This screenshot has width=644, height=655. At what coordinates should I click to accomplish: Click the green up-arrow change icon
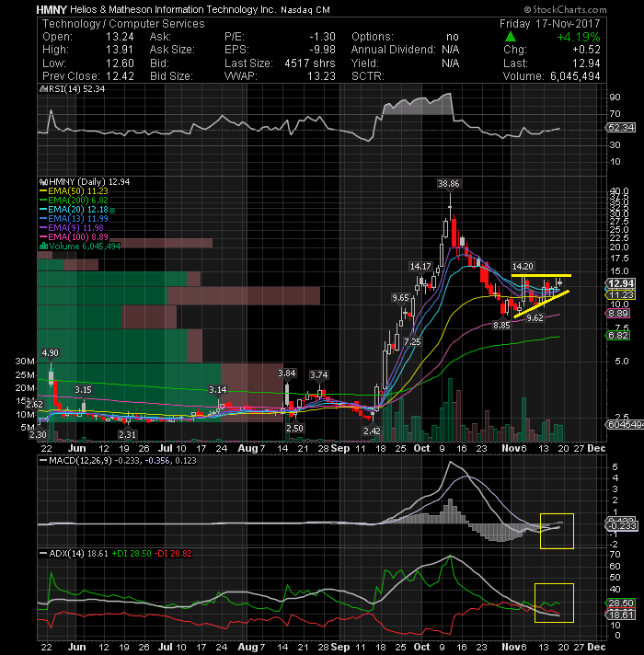(511, 37)
